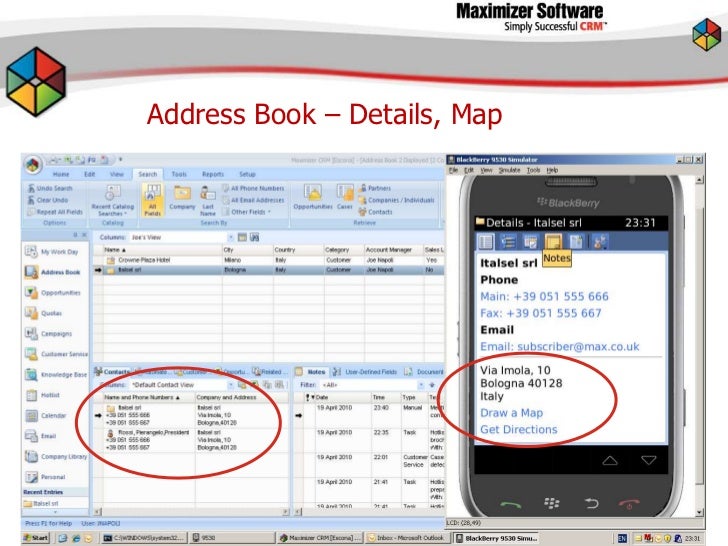Search by All Email Addresses
Viewport: 728px width, 546px height.
[253, 200]
